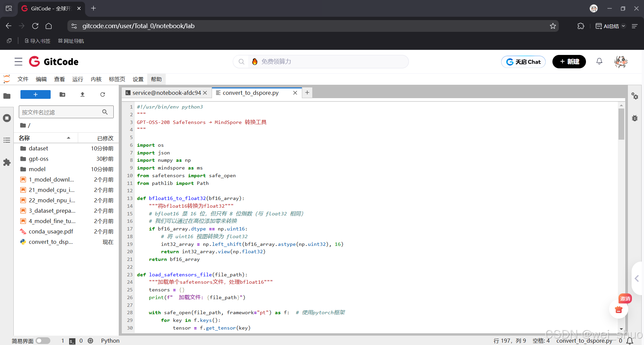Viewport: 644px width, 345px height.
Task: Select the 1_model_downl... notebook
Action: (x=66, y=180)
